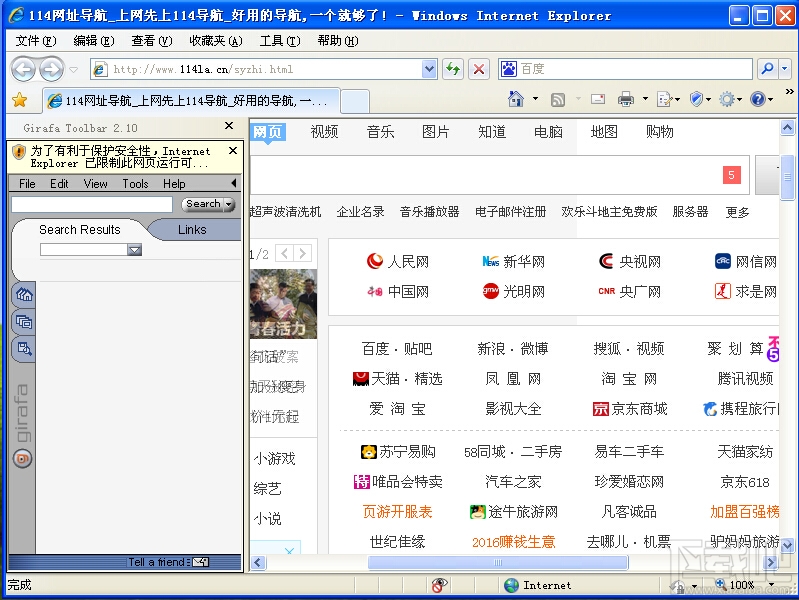The height and width of the screenshot is (600, 799).
Task: Click the green Refresh page icon
Action: coord(452,69)
